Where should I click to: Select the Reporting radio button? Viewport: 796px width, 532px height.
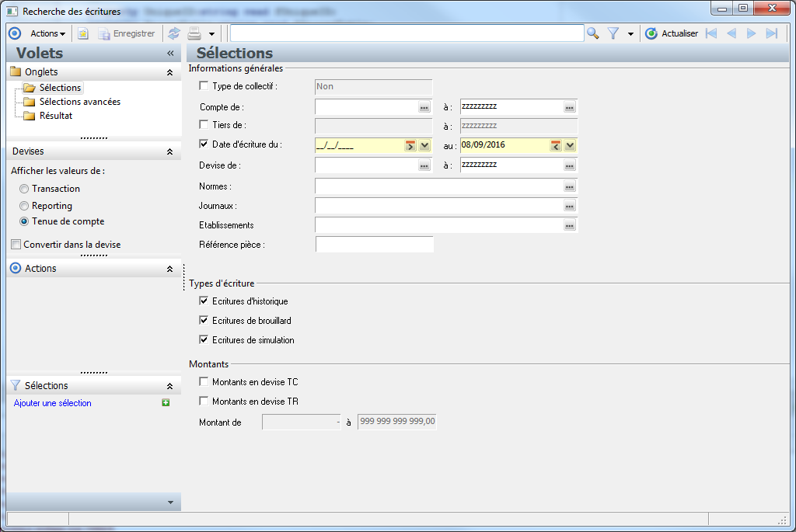click(24, 206)
